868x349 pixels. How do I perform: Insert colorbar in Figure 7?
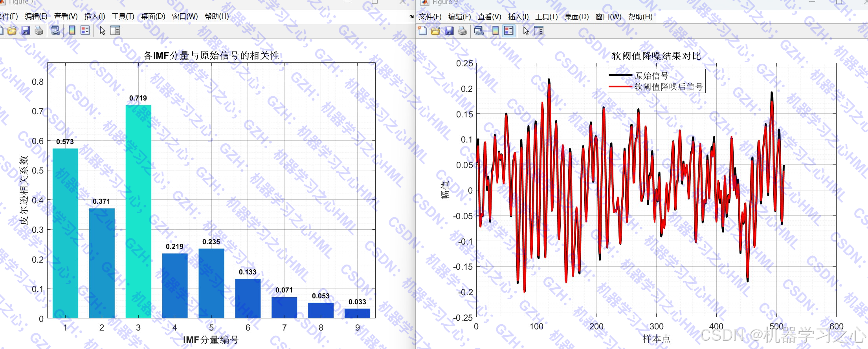72,30
